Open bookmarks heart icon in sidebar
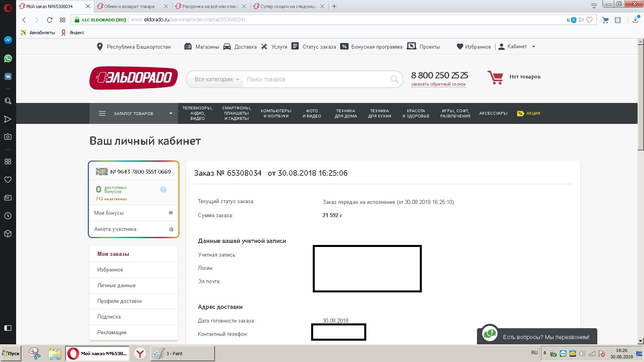 click(8, 179)
